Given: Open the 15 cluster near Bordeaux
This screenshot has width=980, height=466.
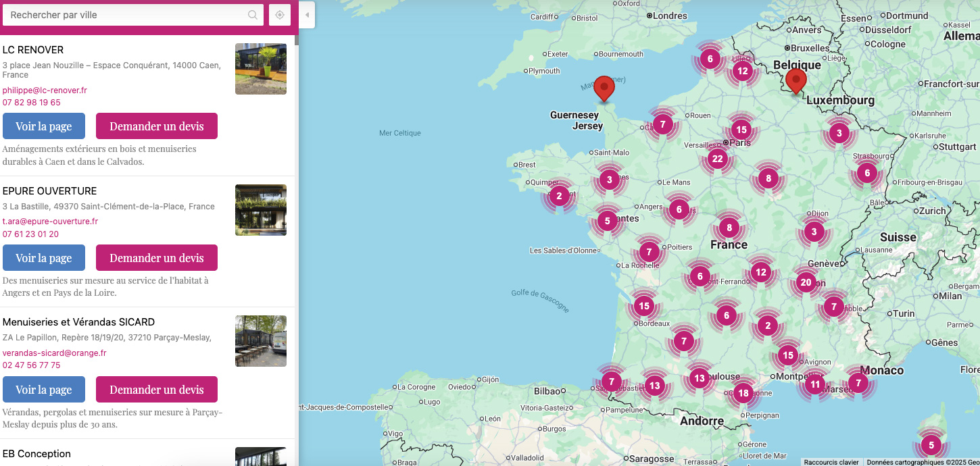Looking at the screenshot, I should pos(644,306).
